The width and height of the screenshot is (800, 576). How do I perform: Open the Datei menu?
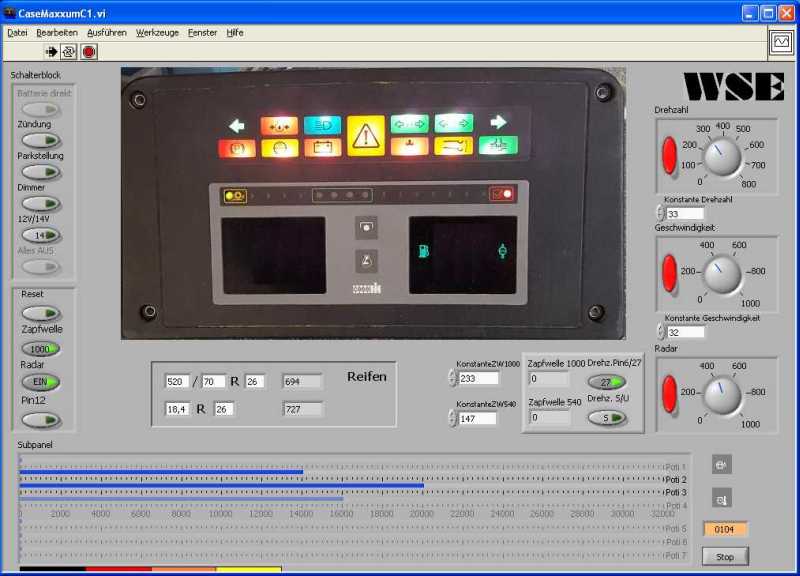pos(17,33)
